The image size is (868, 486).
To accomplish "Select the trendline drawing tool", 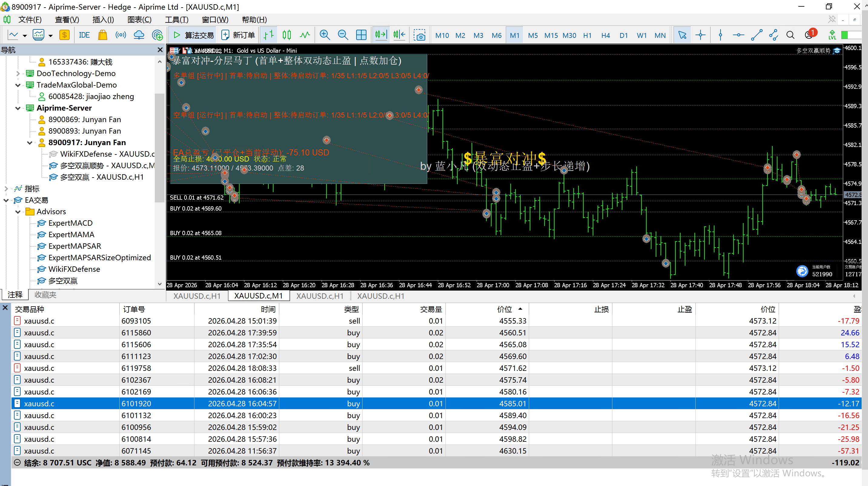I will [x=757, y=35].
